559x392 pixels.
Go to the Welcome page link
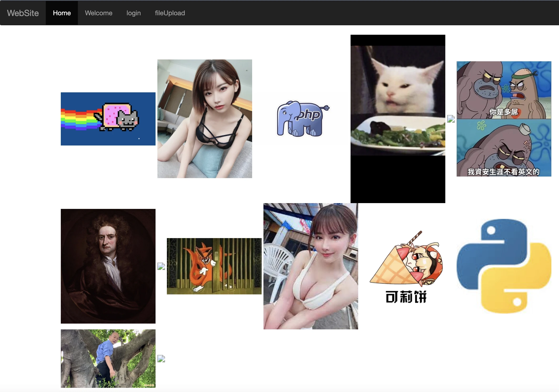(x=98, y=13)
